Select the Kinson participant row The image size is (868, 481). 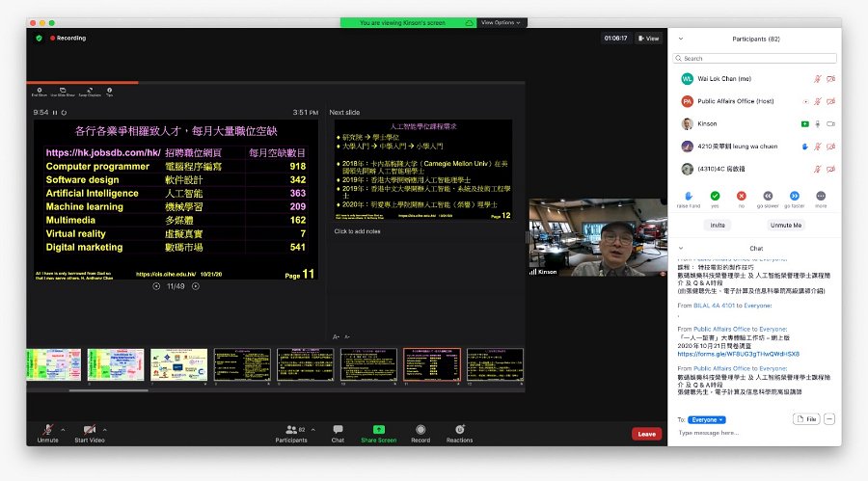(x=755, y=124)
